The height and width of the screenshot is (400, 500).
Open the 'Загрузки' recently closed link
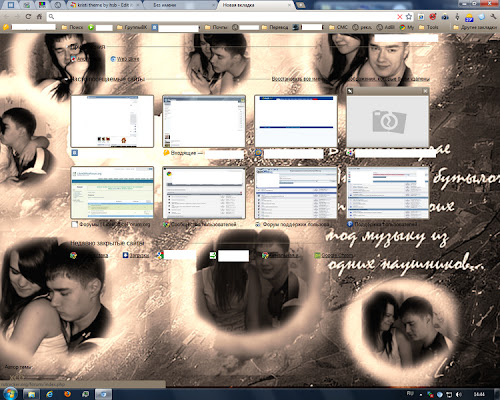(135, 255)
